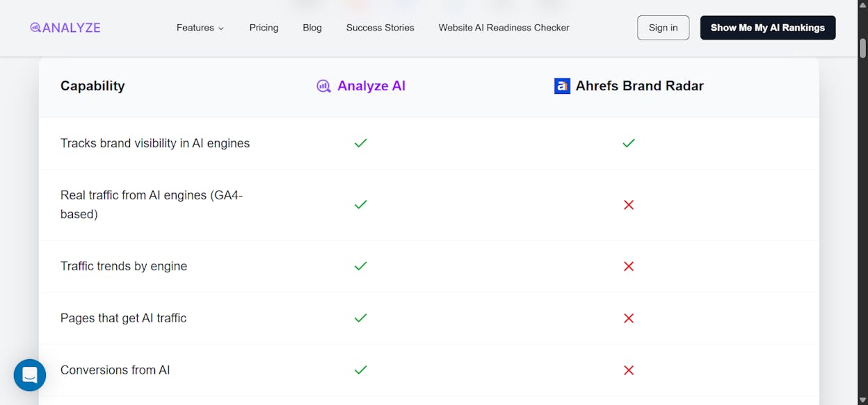Open the Features dropdown menu

pyautogui.click(x=200, y=28)
